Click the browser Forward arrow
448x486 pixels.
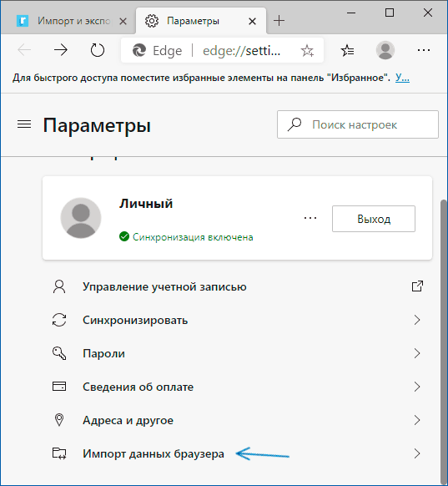coord(61,50)
